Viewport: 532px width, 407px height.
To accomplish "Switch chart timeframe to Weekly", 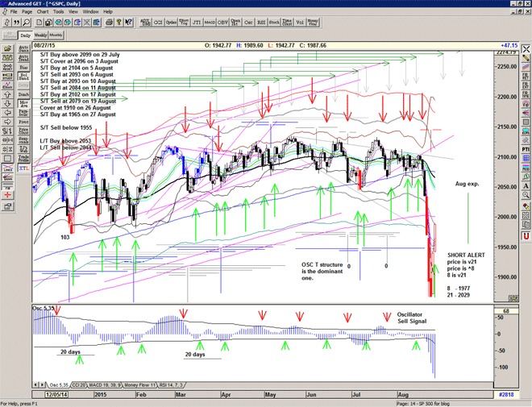I will coord(40,35).
